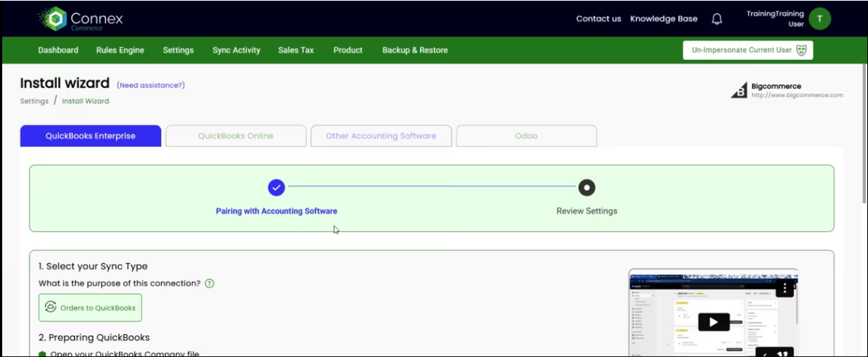Click the Orders to QuickBooks sync icon
868x357 pixels.
[x=50, y=307]
